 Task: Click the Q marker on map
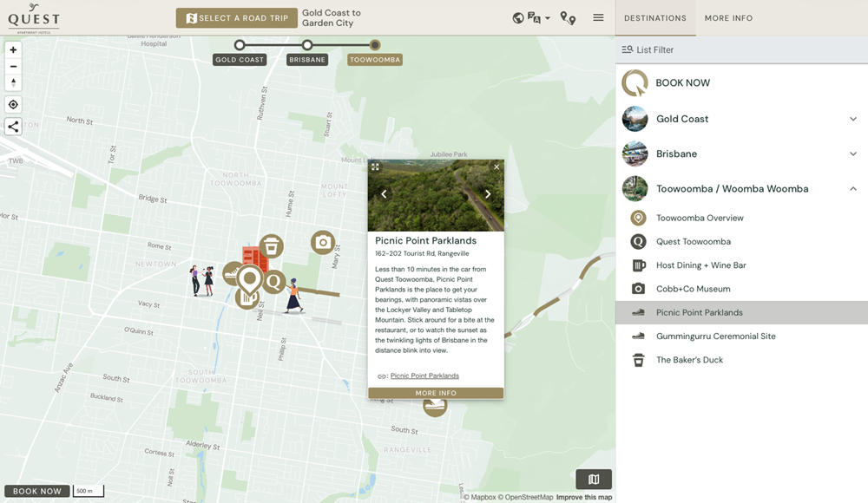tap(274, 282)
